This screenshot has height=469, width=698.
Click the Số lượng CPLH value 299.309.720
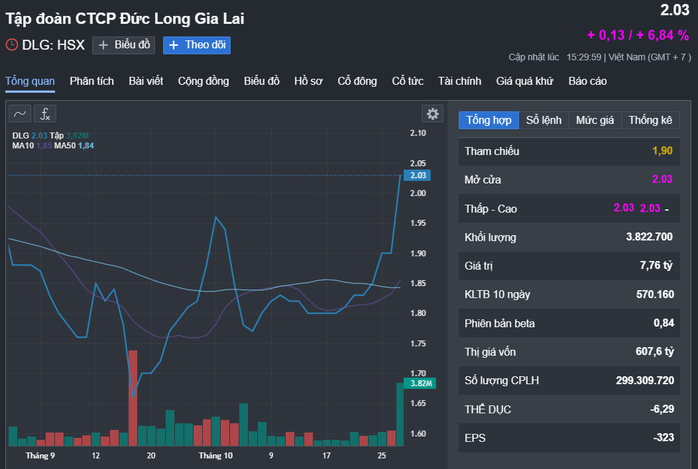coord(645,380)
